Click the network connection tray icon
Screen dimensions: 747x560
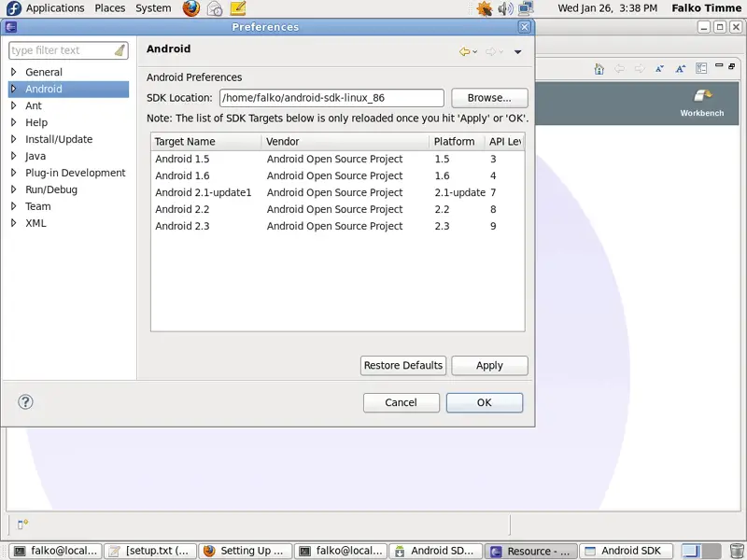pos(526,8)
